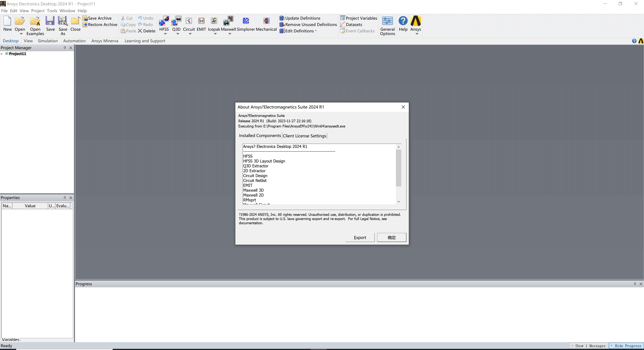The width and height of the screenshot is (644, 350).
Task: Click the Export button
Action: click(x=360, y=237)
